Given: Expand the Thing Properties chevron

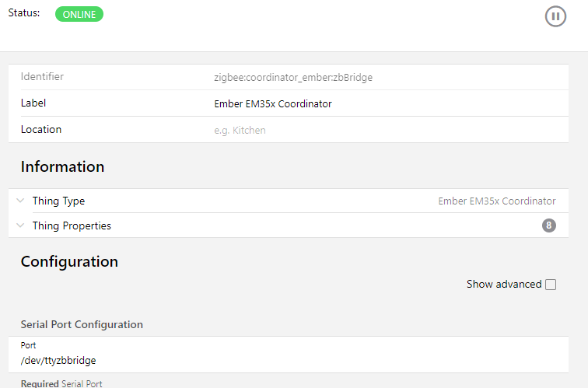Looking at the screenshot, I should 20,225.
